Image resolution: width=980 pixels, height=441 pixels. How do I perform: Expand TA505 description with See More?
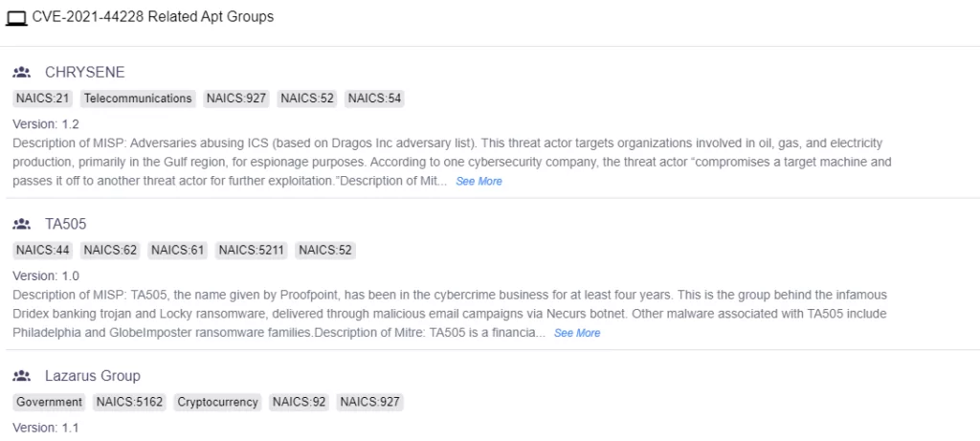[577, 333]
